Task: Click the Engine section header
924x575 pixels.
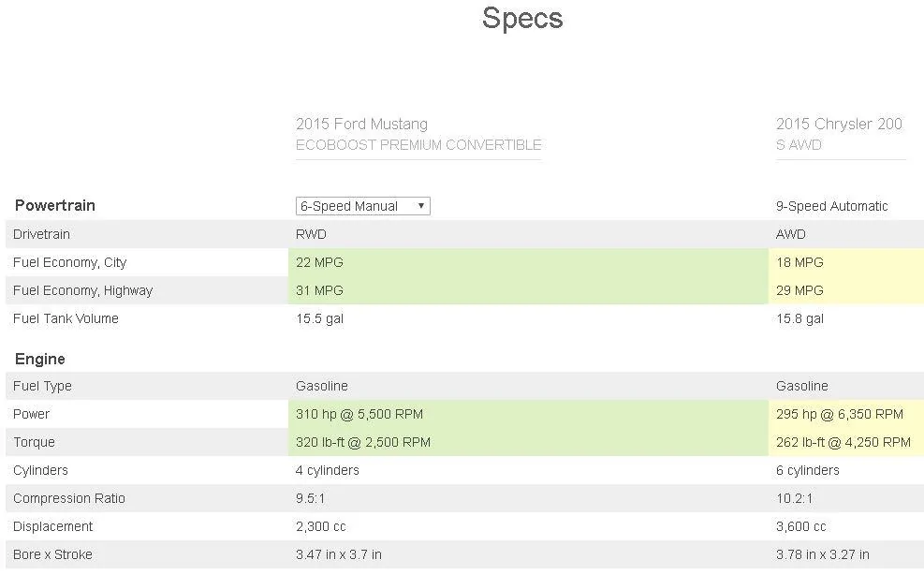Action: click(40, 360)
